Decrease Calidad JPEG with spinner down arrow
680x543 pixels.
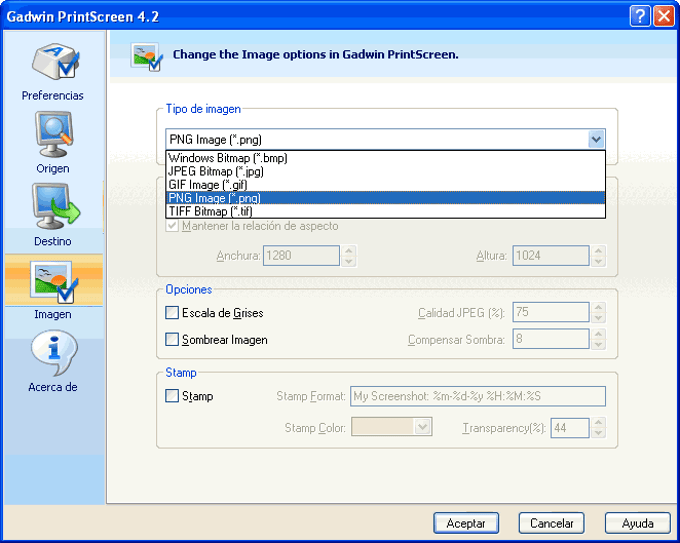click(598, 318)
